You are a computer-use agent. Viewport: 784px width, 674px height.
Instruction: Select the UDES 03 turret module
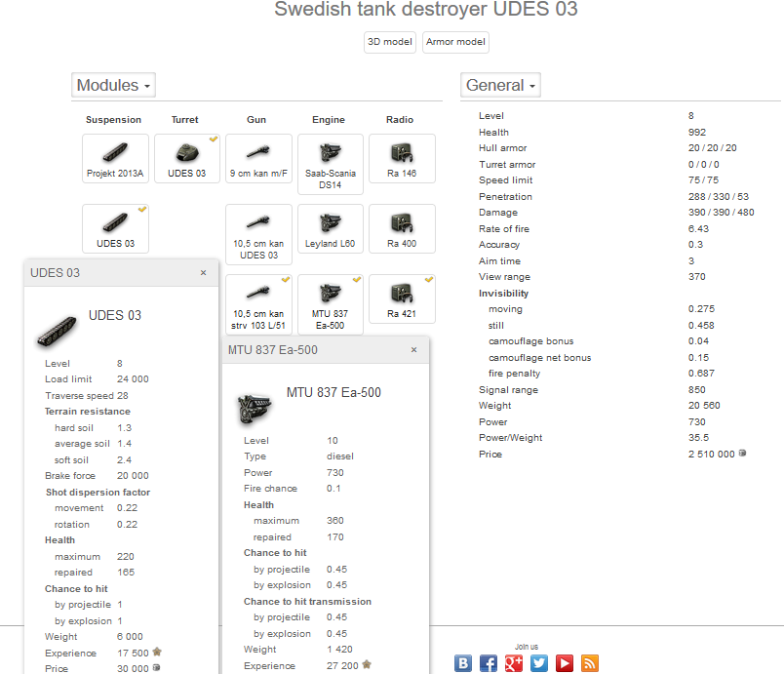pyautogui.click(x=187, y=159)
